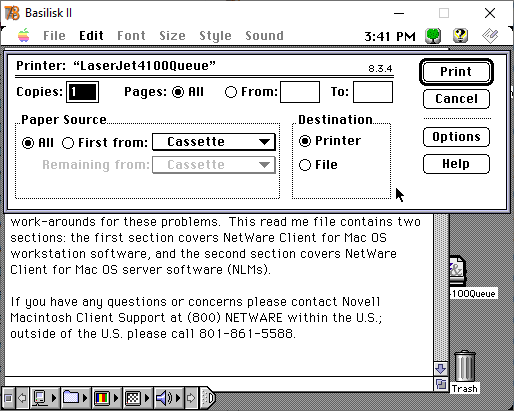This screenshot has height=411, width=514.
Task: Click the To page number field
Action: [x=373, y=92]
